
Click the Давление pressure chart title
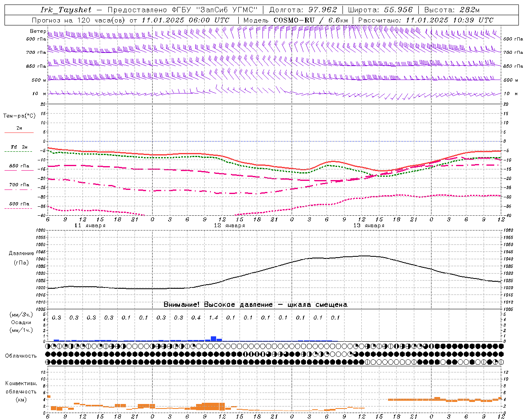point(21,253)
